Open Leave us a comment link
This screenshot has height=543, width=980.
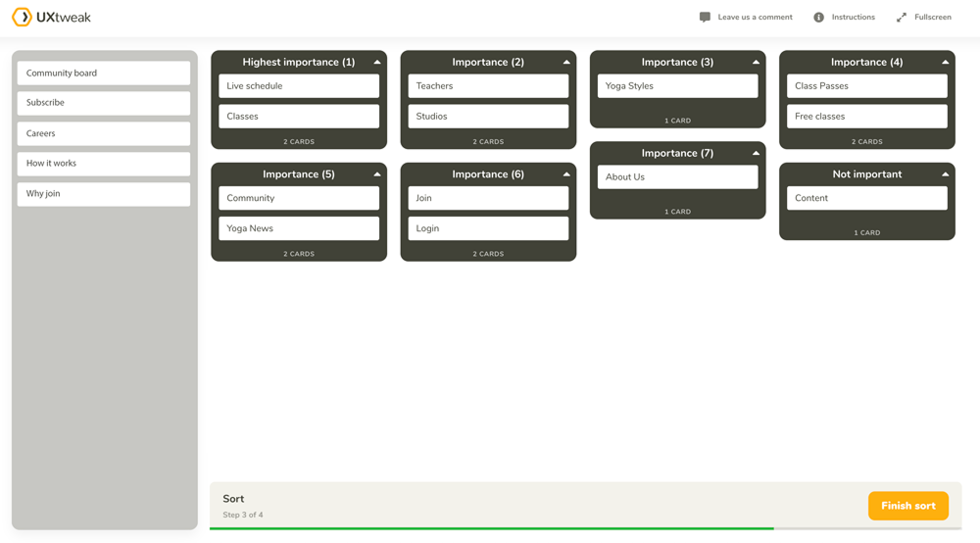755,18
